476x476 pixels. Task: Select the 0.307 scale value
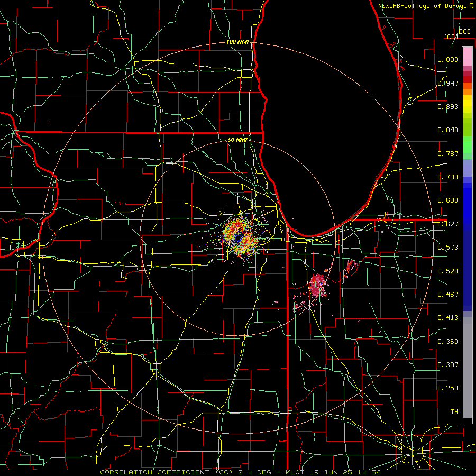point(448,364)
